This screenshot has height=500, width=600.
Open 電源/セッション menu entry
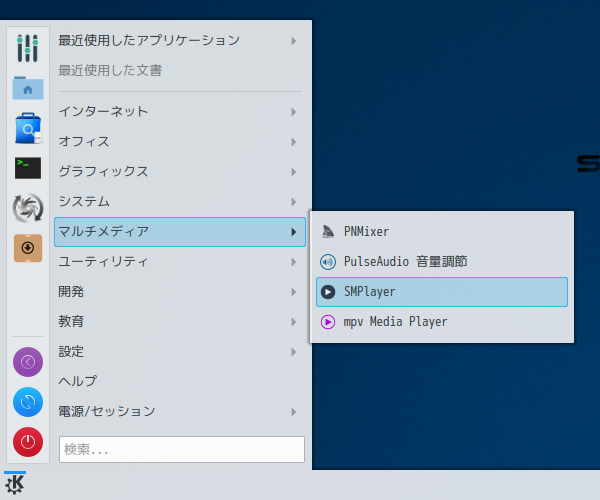pyautogui.click(x=180, y=412)
